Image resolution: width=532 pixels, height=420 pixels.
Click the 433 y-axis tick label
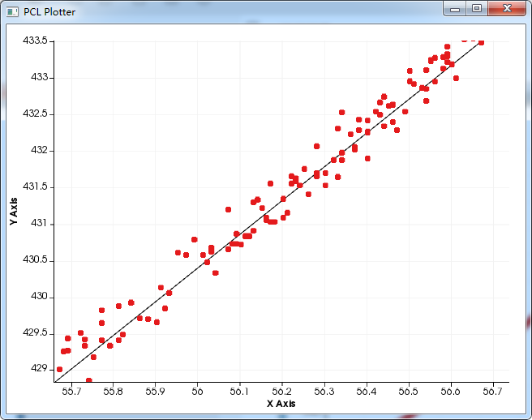(x=40, y=77)
